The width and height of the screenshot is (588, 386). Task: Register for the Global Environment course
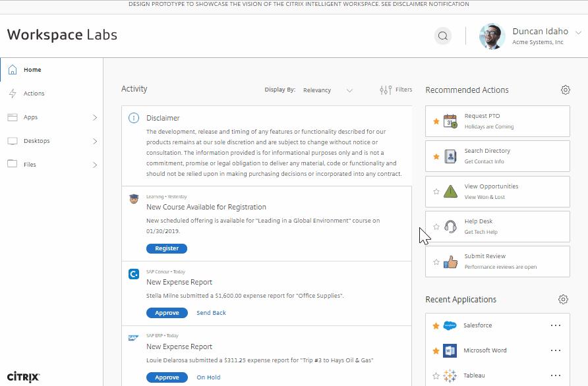(167, 248)
